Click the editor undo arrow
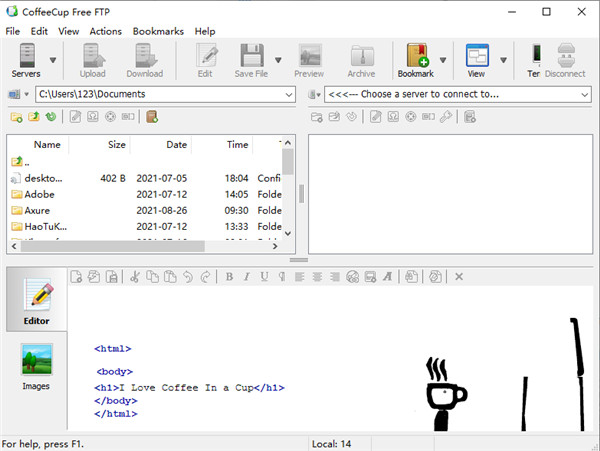This screenshot has height=451, width=600. coord(188,277)
